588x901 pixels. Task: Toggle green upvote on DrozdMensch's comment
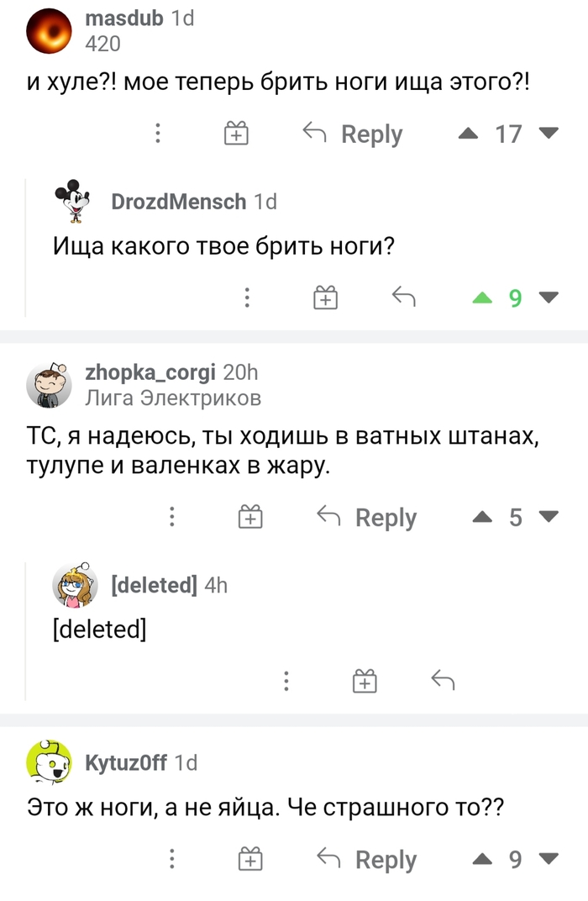481,298
